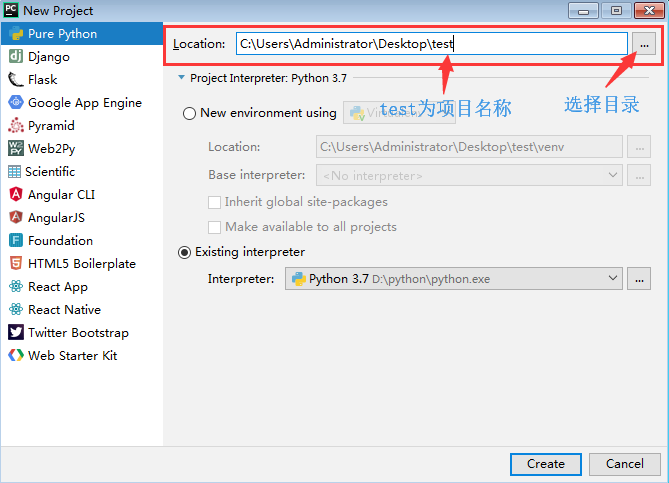Viewport: 669px width, 483px height.
Task: Maximize the New Project dialog
Action: (x=616, y=11)
